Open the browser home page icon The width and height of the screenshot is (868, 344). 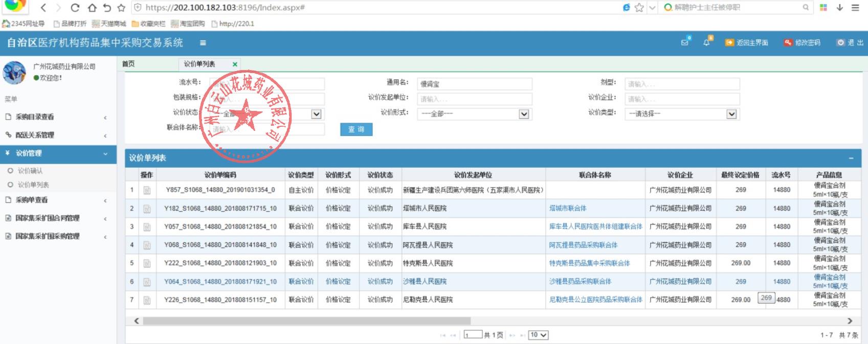(x=92, y=8)
